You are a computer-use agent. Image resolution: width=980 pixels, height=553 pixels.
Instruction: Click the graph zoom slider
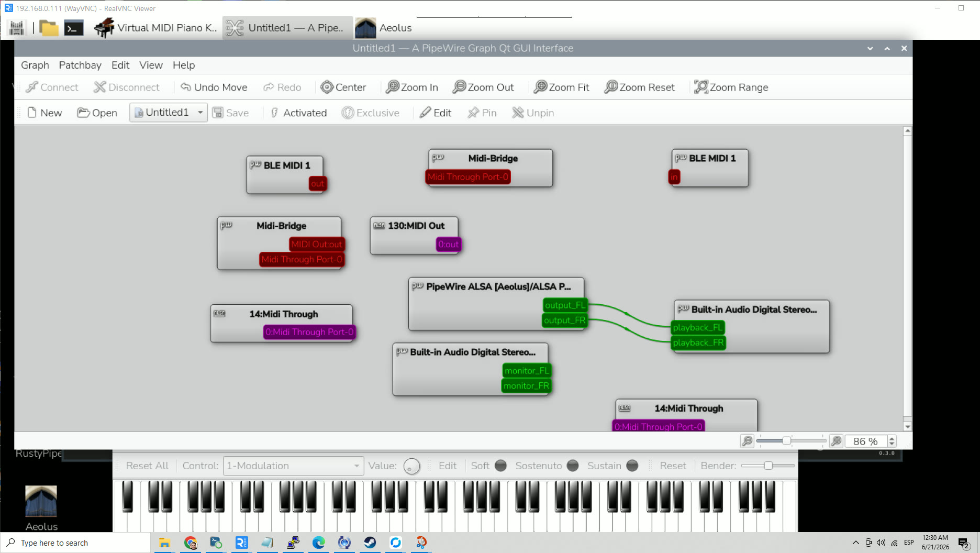(791, 441)
